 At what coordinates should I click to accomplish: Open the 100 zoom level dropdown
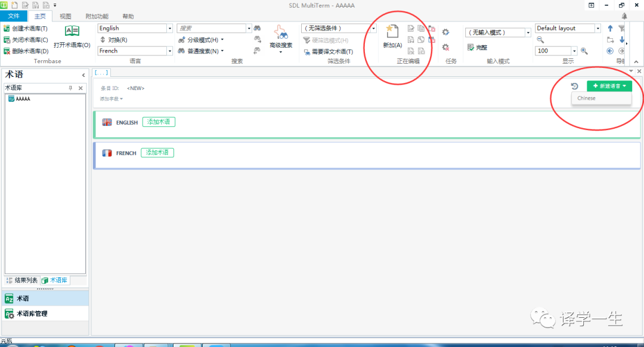(x=574, y=51)
